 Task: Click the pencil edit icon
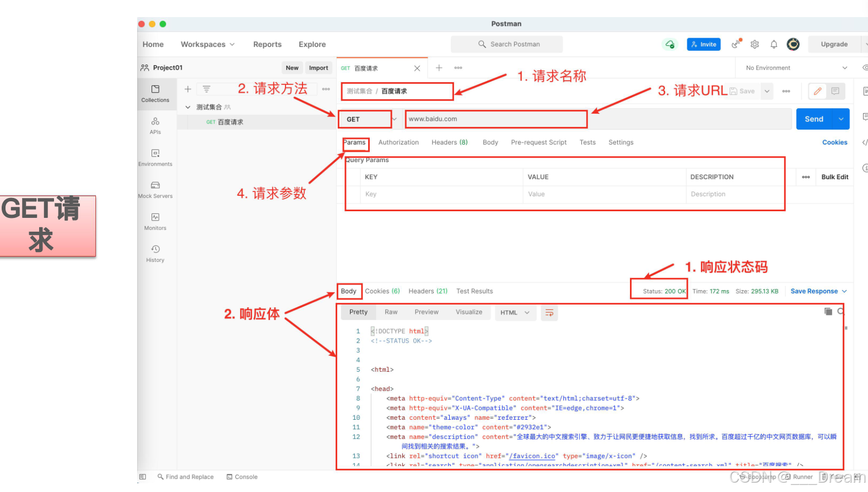(x=817, y=91)
